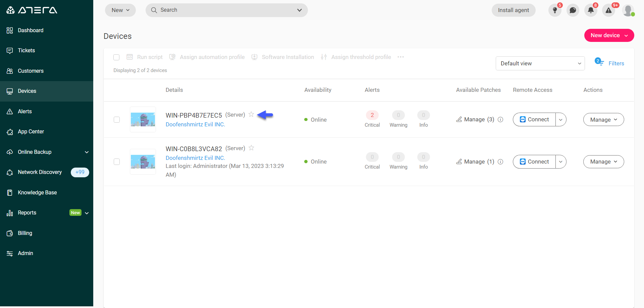Tick the select-all devices checkbox
This screenshot has height=308, width=644.
coord(116,57)
